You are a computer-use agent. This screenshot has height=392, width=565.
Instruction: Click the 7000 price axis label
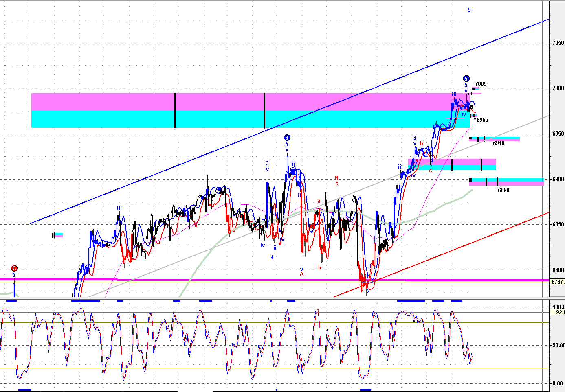click(x=558, y=88)
